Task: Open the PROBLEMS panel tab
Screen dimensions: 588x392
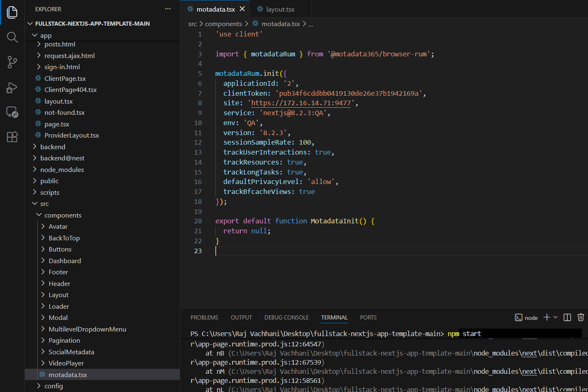Action: point(204,317)
